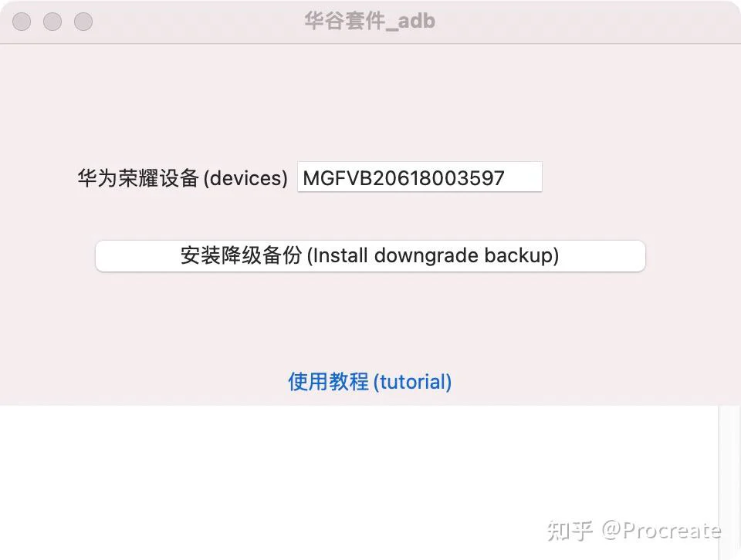Click blank area between install button and tutorial
The height and width of the screenshot is (560, 741).
click(370, 321)
